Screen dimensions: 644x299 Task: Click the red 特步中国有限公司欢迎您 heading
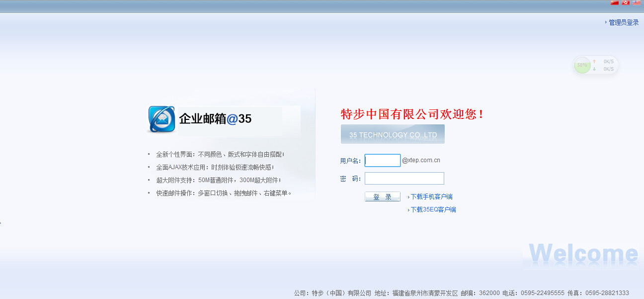412,114
